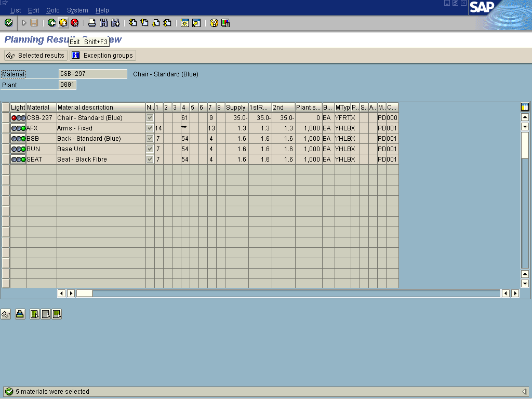Click the glasses display icon below table
Image resolution: width=532 pixels, height=399 pixels.
6,314
